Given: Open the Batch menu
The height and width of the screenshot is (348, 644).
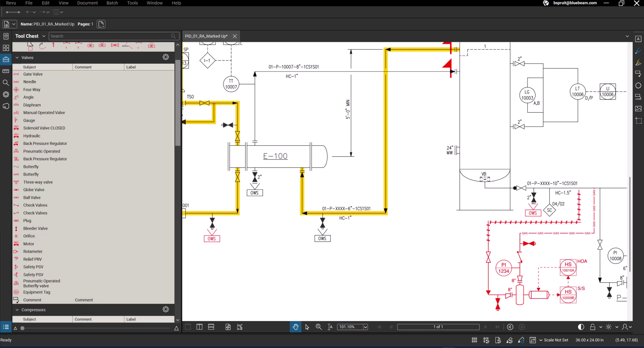Looking at the screenshot, I should pyautogui.click(x=112, y=3).
